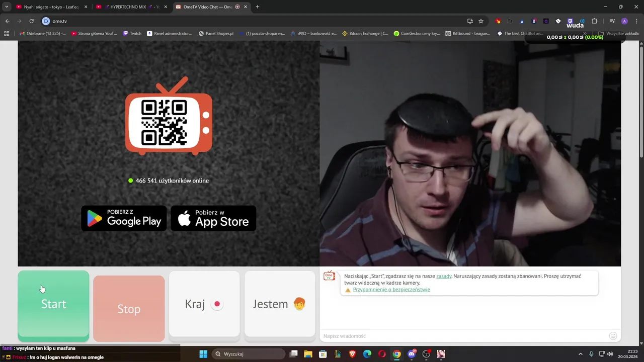644x362 pixels.
Task: Open the Twitch bookmark
Action: pos(132,33)
